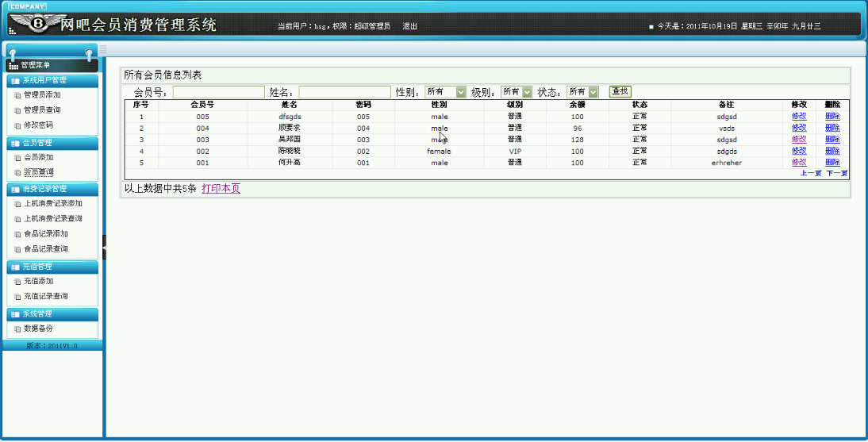868x442 pixels.
Task: Click 修改 for member 001
Action: coord(799,163)
